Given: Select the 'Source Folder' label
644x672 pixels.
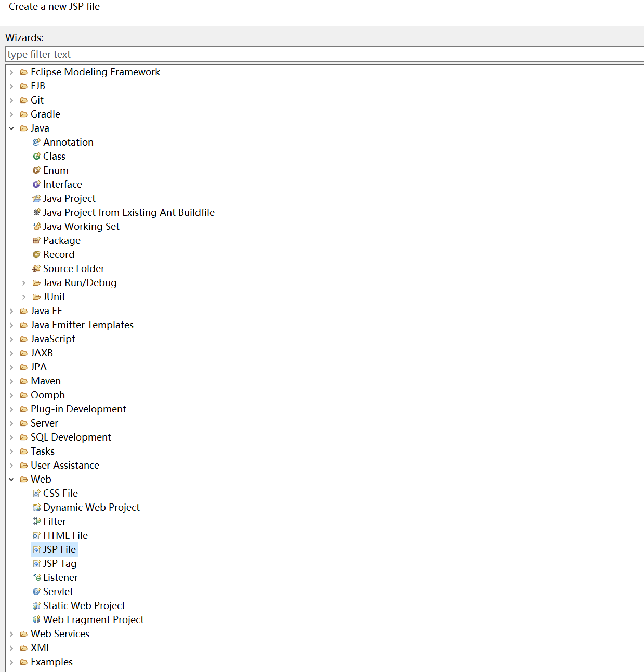Looking at the screenshot, I should pyautogui.click(x=74, y=268).
